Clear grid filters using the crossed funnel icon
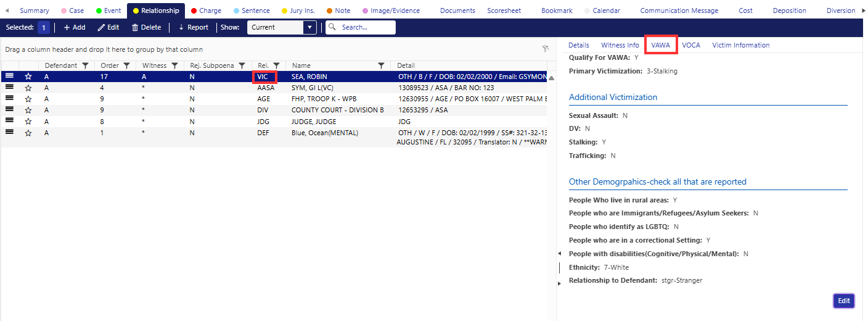Image resolution: width=868 pixels, height=321 pixels. [545, 49]
